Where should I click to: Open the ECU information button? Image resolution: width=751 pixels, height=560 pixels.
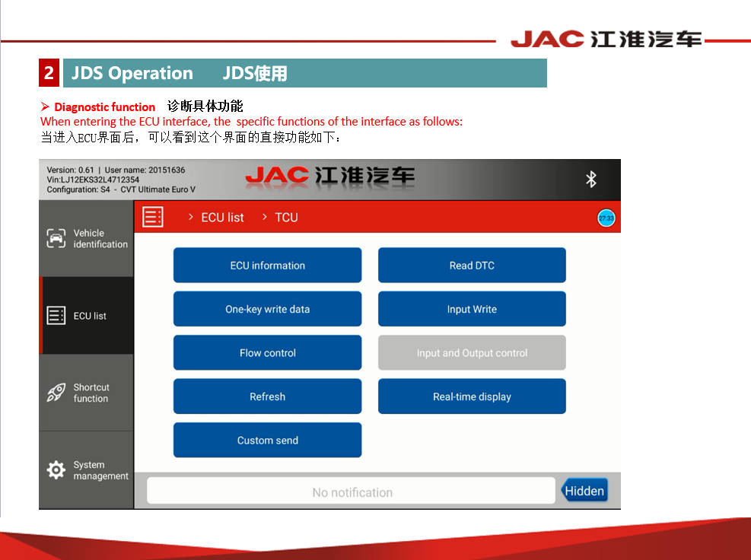coord(267,266)
